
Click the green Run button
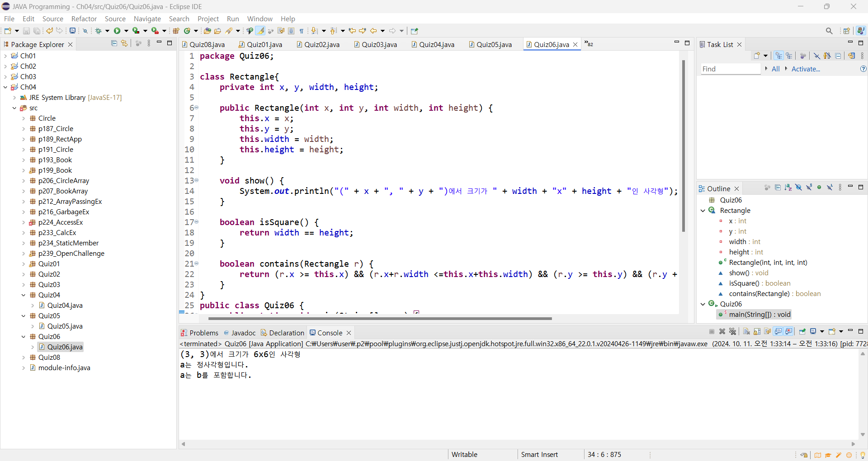(117, 31)
